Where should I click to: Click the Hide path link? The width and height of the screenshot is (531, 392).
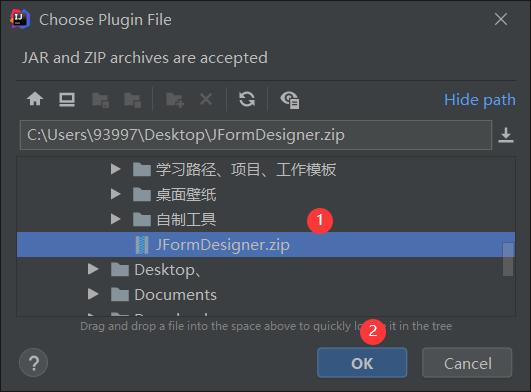coord(480,100)
